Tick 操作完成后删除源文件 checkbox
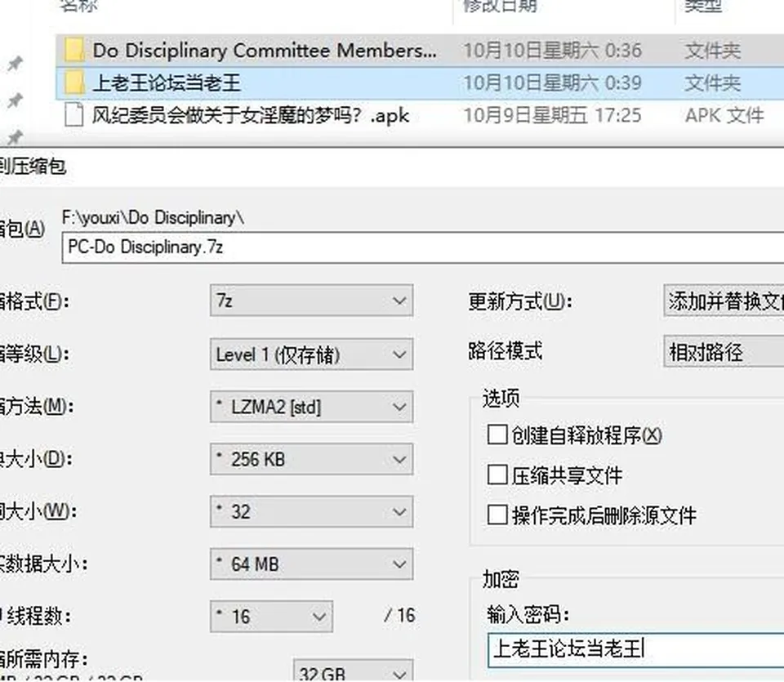 [497, 515]
